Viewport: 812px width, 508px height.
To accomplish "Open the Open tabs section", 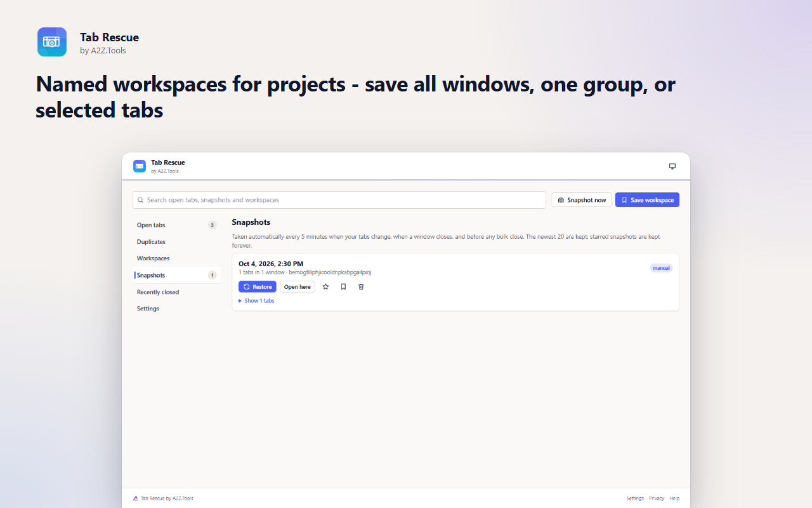I will (x=177, y=225).
